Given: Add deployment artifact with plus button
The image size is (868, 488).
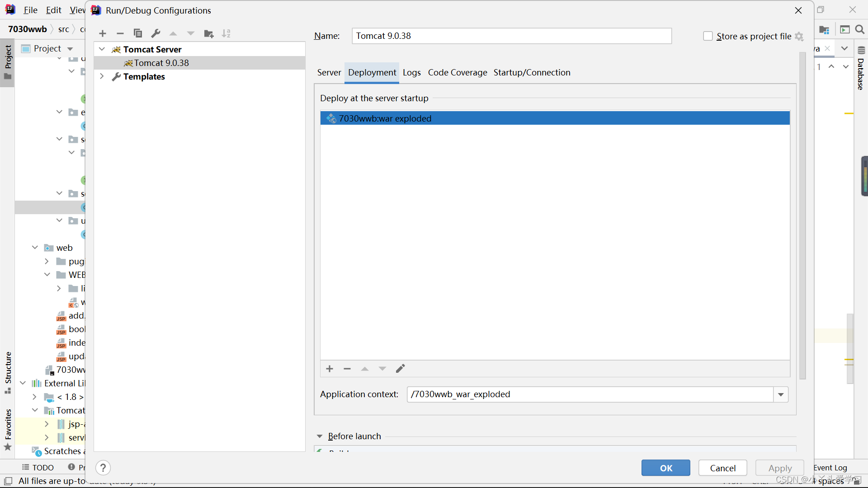Looking at the screenshot, I should 330,369.
